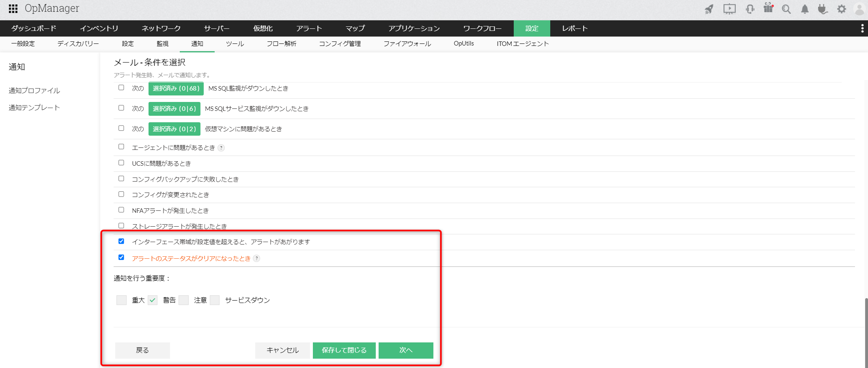Open the gear settings icon
Image resolution: width=868 pixels, height=368 pixels.
pyautogui.click(x=842, y=9)
